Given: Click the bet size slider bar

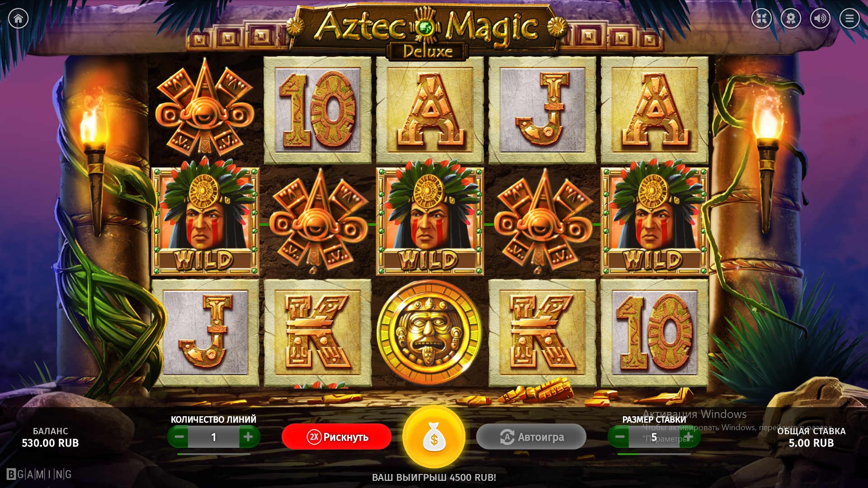Looking at the screenshot, I should (x=654, y=454).
